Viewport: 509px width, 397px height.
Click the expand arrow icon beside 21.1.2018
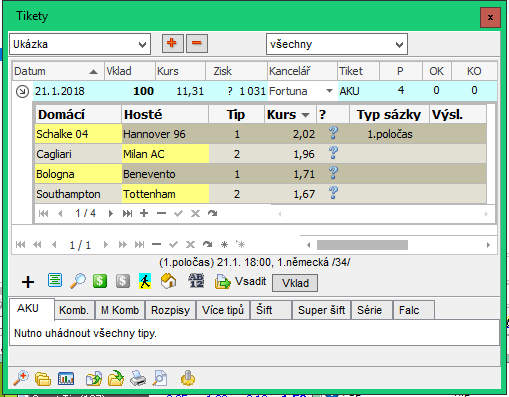(x=22, y=91)
